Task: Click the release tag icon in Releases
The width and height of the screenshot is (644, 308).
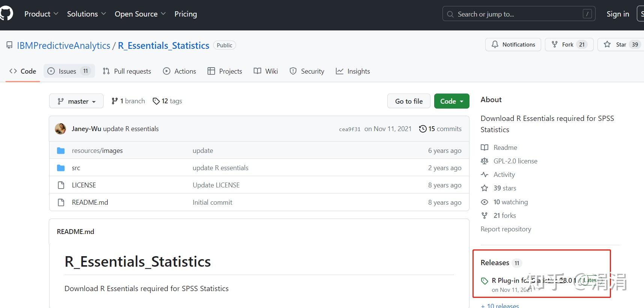Action: point(485,281)
